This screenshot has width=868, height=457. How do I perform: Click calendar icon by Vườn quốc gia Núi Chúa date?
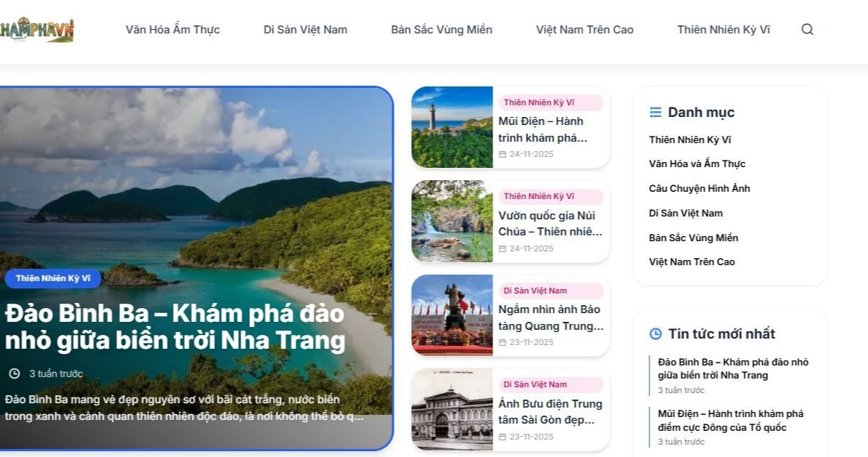(x=503, y=248)
